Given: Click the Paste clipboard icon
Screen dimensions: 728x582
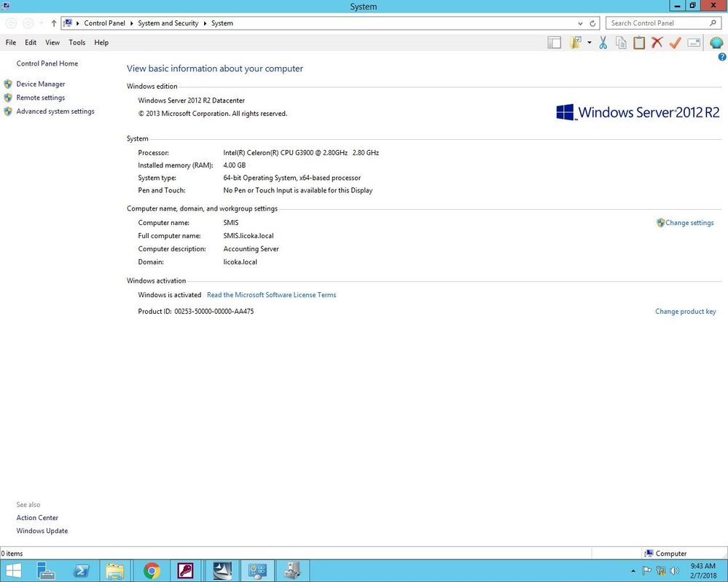Looking at the screenshot, I should [639, 43].
